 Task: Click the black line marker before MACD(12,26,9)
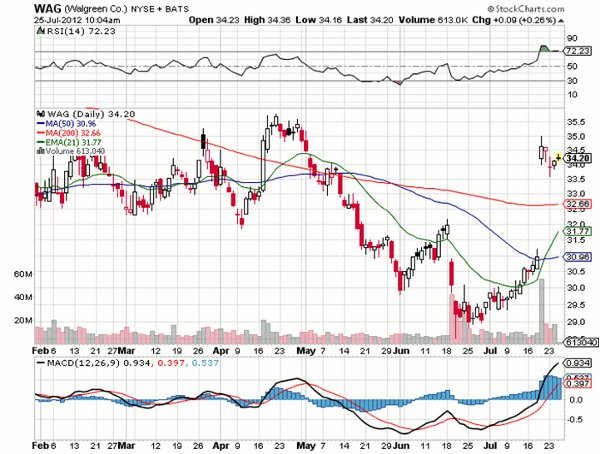(41, 362)
